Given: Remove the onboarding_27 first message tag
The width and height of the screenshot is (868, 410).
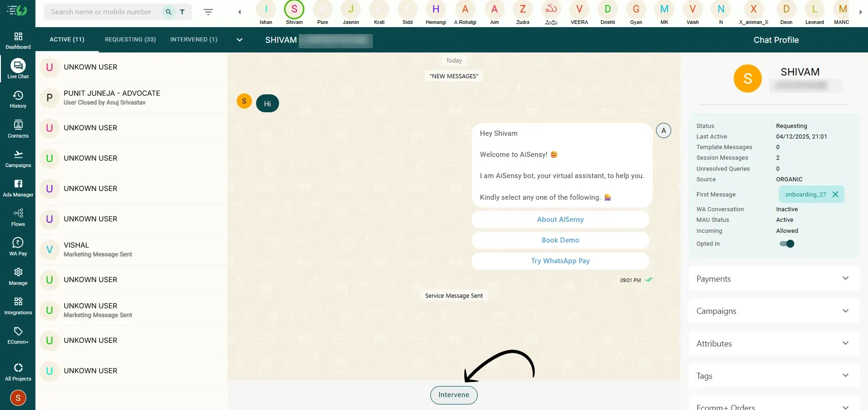Looking at the screenshot, I should 835,194.
